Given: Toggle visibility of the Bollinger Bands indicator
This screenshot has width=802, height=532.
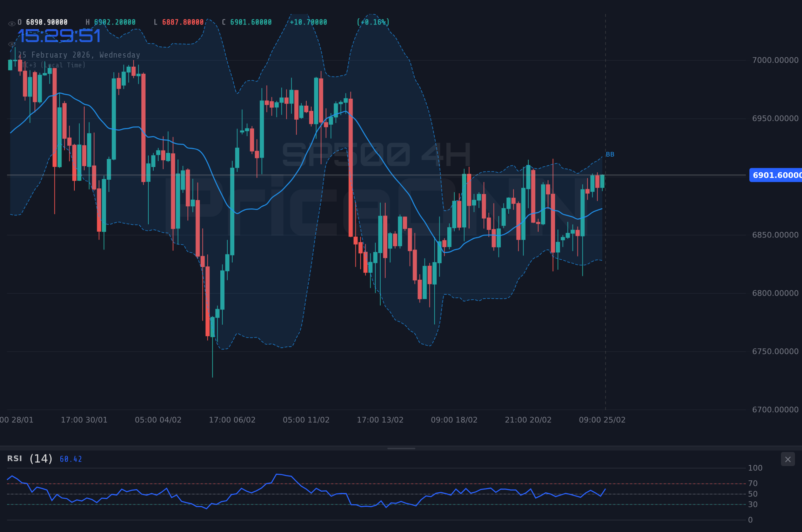Looking at the screenshot, I should coord(12,43).
